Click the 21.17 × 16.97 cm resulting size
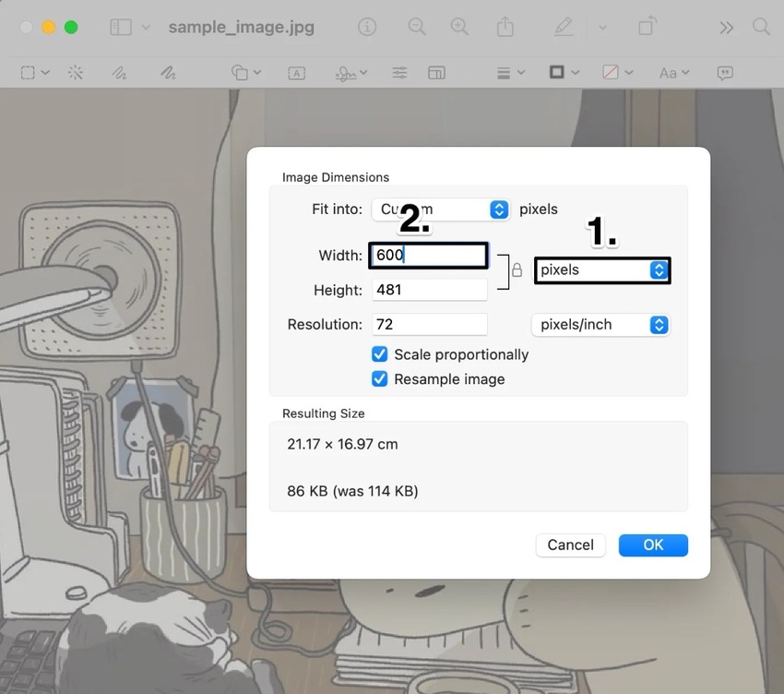Image resolution: width=784 pixels, height=694 pixels. click(x=342, y=444)
